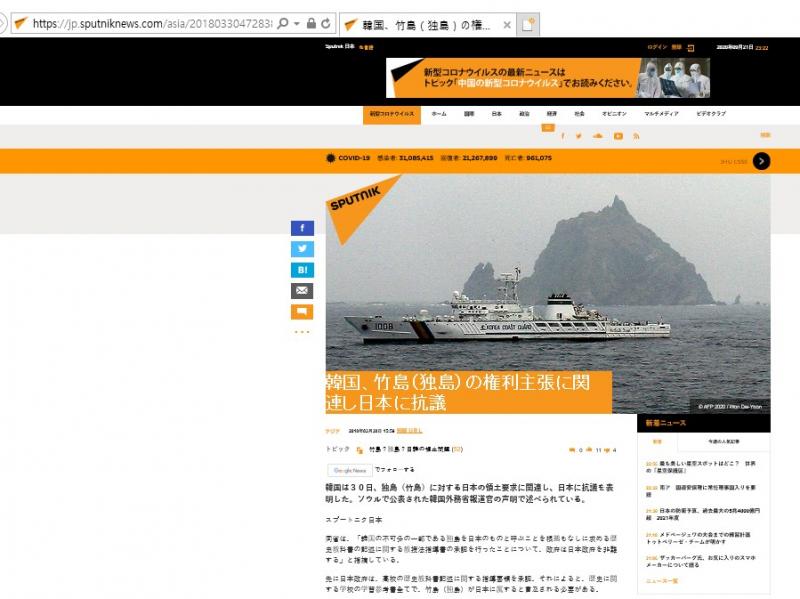
Task: Open a new browser tab
Action: (x=527, y=23)
